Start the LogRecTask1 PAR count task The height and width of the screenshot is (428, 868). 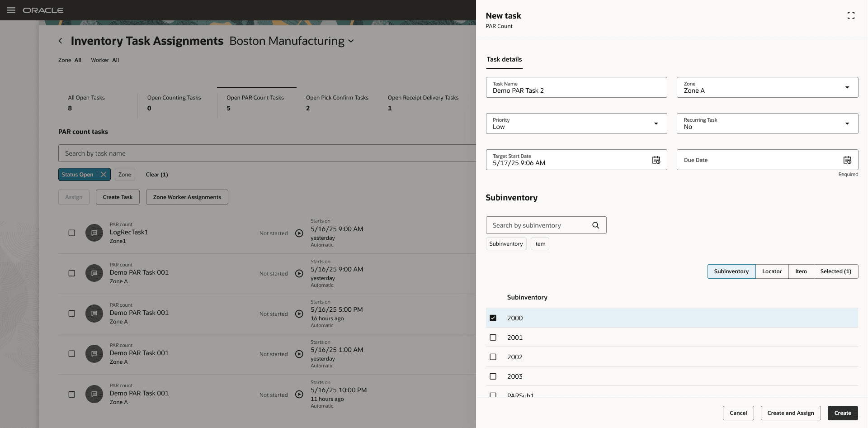point(299,233)
